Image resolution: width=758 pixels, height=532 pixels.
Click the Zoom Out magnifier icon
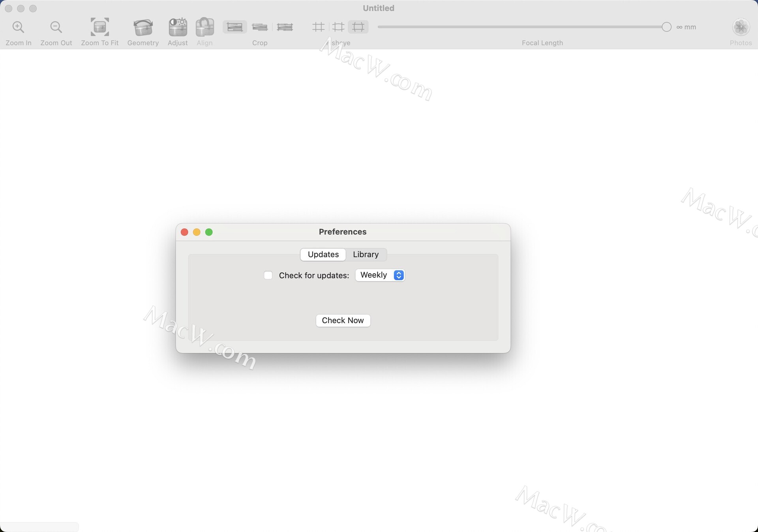[56, 27]
